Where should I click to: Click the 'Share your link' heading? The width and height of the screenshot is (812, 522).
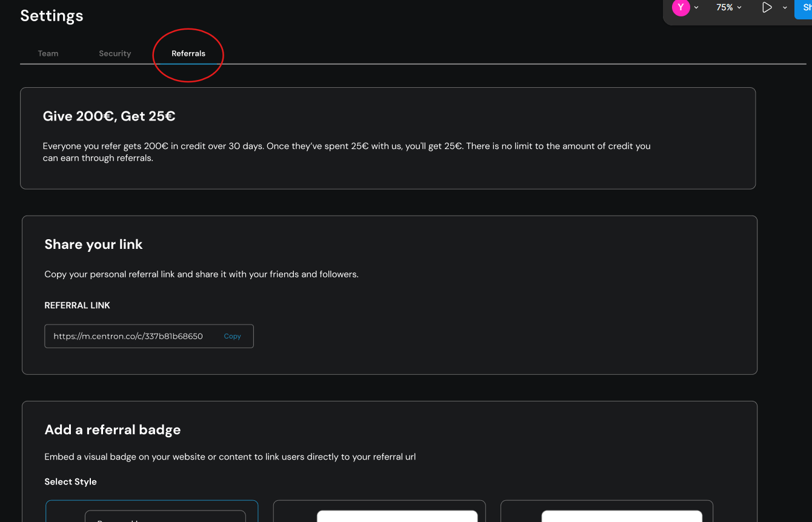[93, 244]
